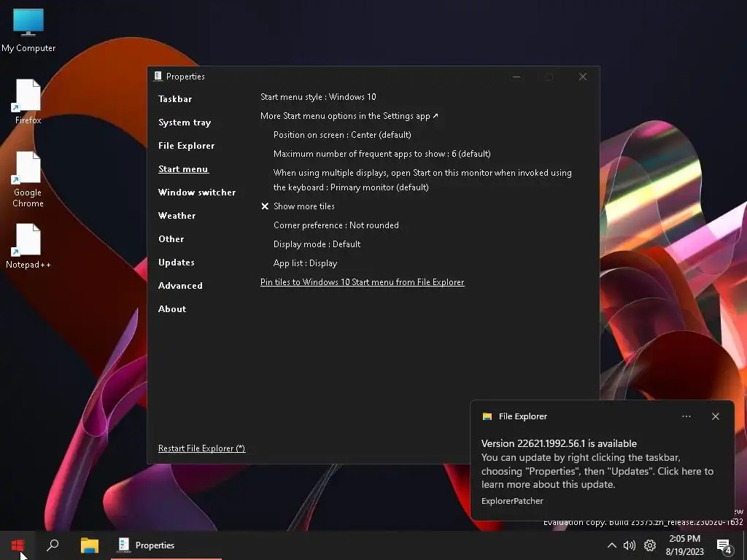Screen dimensions: 747x560
Task: Open the Windows Start button
Action: click(18, 545)
